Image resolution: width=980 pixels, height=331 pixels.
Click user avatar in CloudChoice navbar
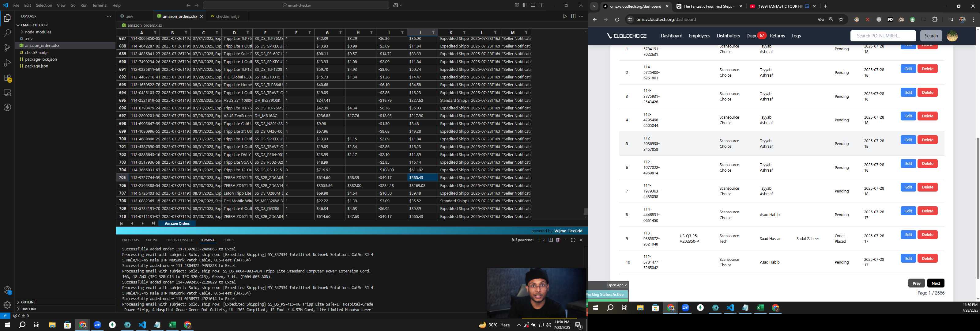pyautogui.click(x=952, y=36)
